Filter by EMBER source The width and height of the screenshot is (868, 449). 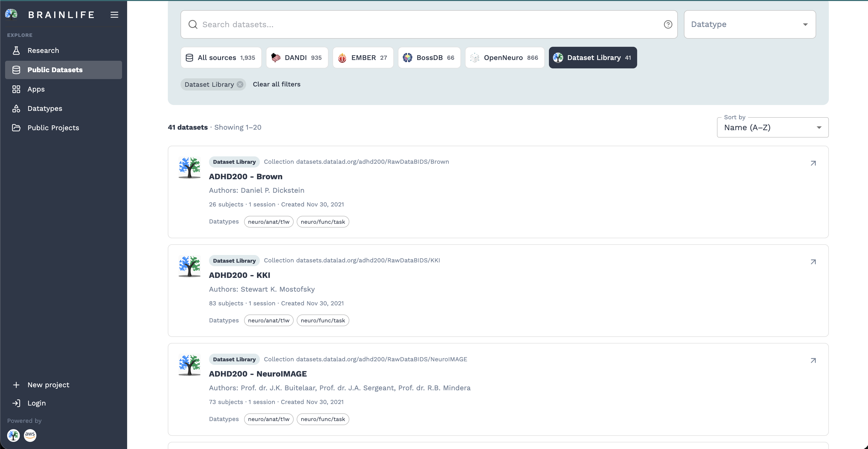click(363, 58)
